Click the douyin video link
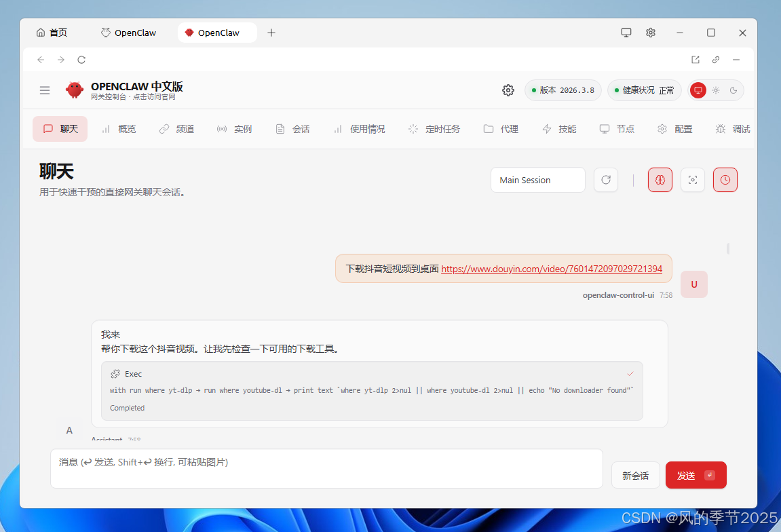This screenshot has width=781, height=532. 552,269
